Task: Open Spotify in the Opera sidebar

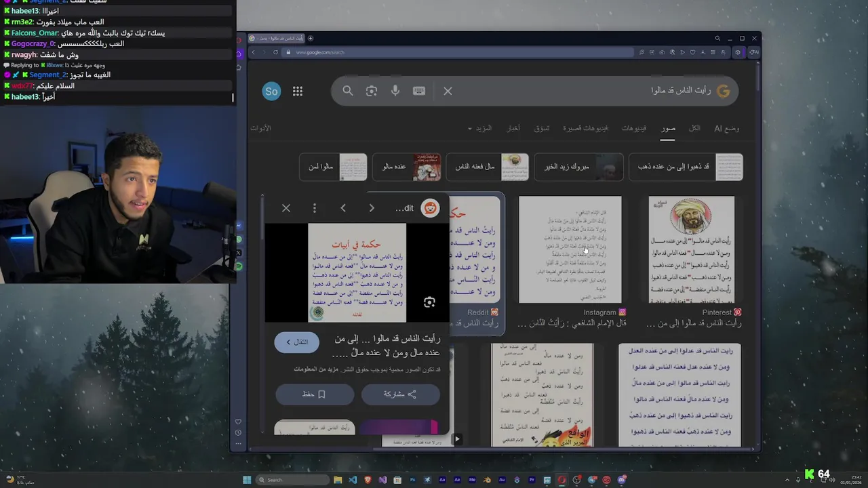Action: coord(239,267)
